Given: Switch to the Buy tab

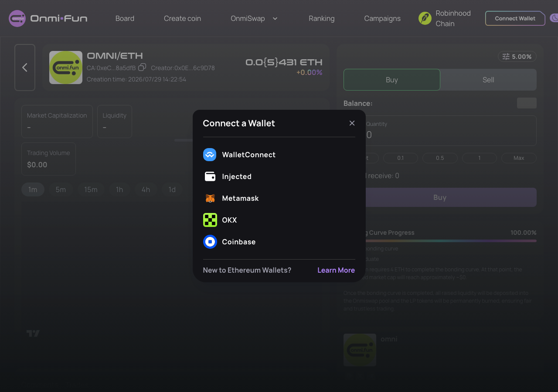Looking at the screenshot, I should tap(392, 80).
